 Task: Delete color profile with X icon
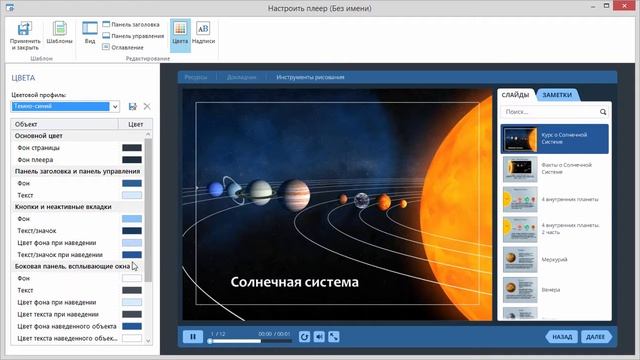point(147,107)
